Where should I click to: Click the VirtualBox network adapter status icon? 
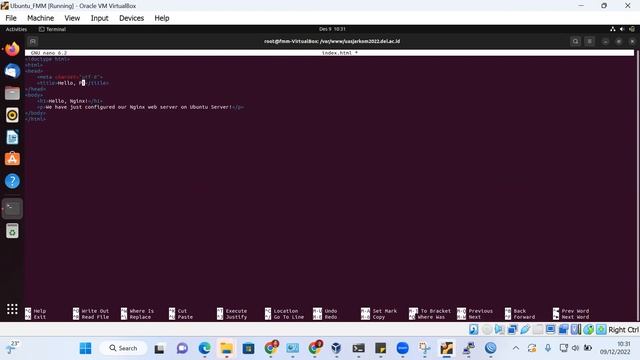coord(512,329)
